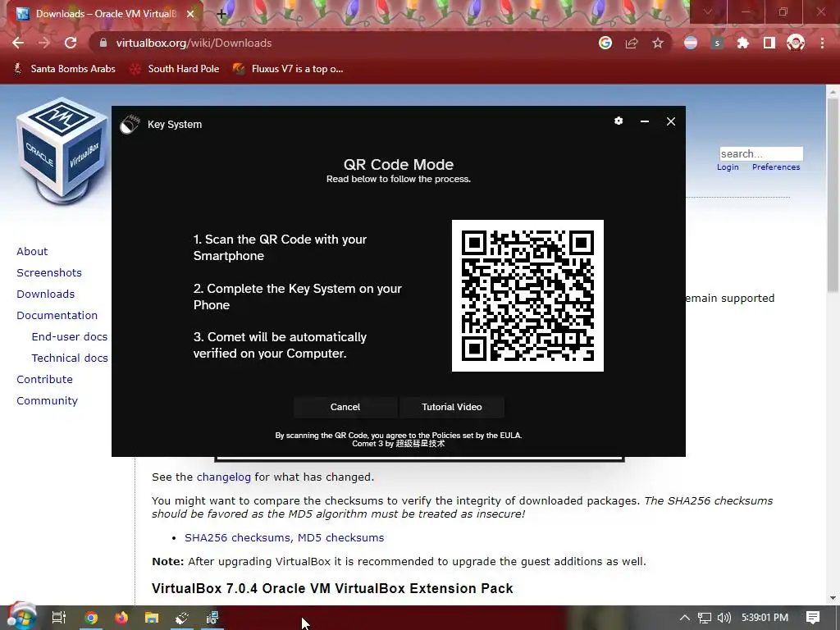Open Firefox from the taskbar
Viewport: 840px width, 630px height.
click(121, 618)
